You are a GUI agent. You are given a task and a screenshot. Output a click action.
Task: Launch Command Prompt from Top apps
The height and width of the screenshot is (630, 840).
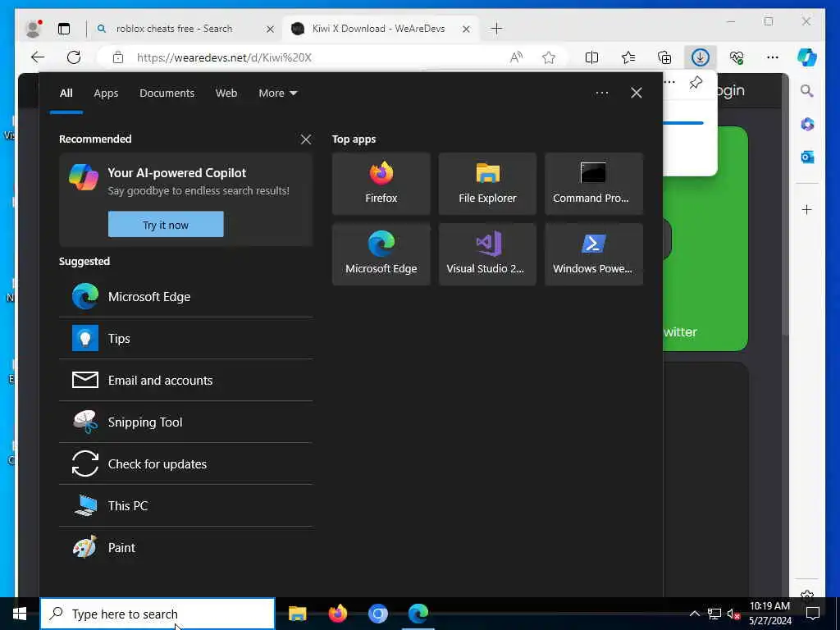click(x=594, y=184)
